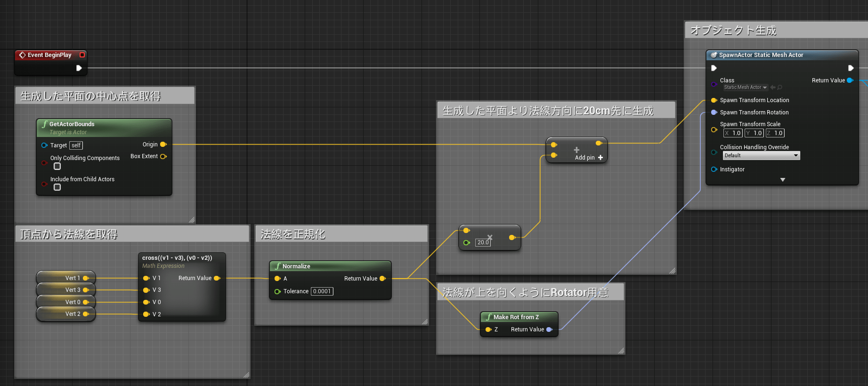The height and width of the screenshot is (386, 868).
Task: Click the Normalize Tolerance input pin
Action: click(278, 292)
